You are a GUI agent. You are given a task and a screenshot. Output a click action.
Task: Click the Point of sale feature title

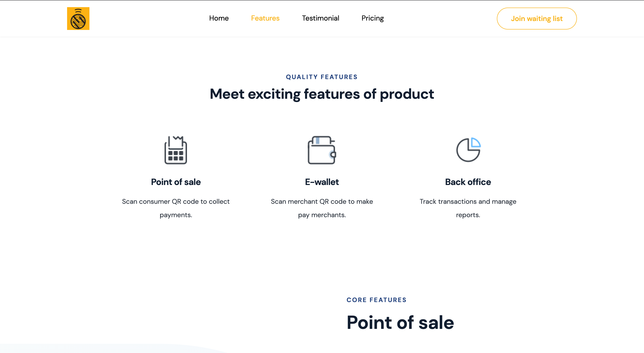pos(176,182)
